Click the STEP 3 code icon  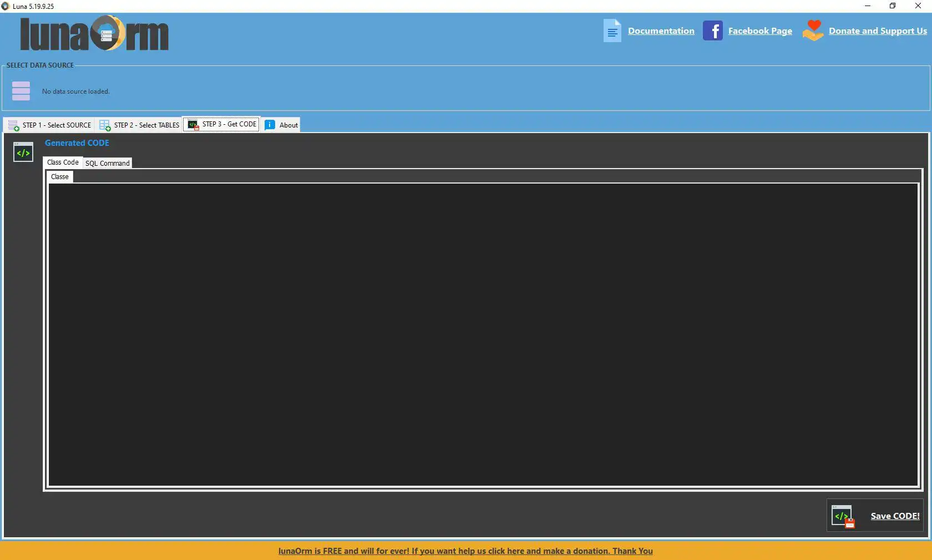[193, 124]
